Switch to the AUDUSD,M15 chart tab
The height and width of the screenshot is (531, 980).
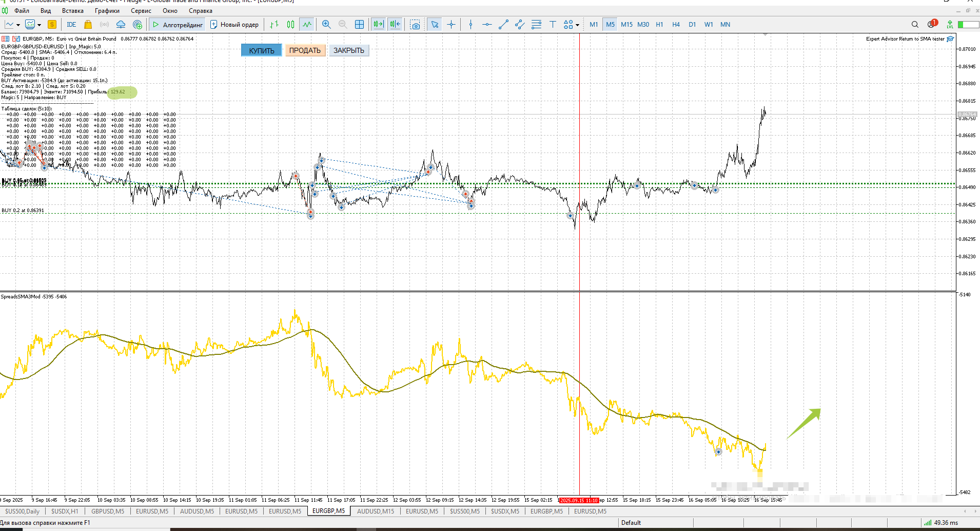click(x=375, y=511)
